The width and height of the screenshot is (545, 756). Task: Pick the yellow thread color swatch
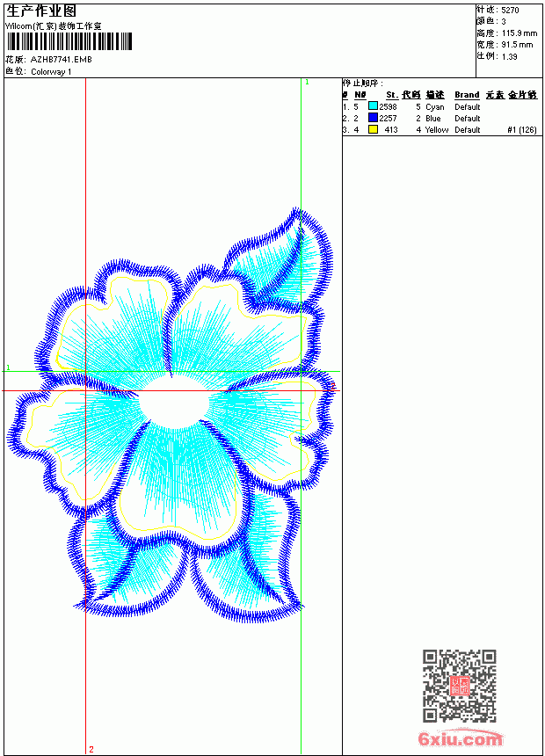click(373, 129)
